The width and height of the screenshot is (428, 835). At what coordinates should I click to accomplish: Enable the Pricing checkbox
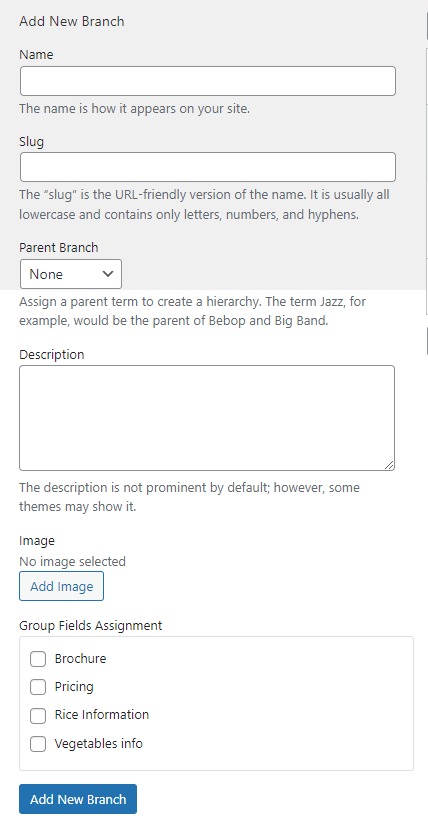(38, 687)
